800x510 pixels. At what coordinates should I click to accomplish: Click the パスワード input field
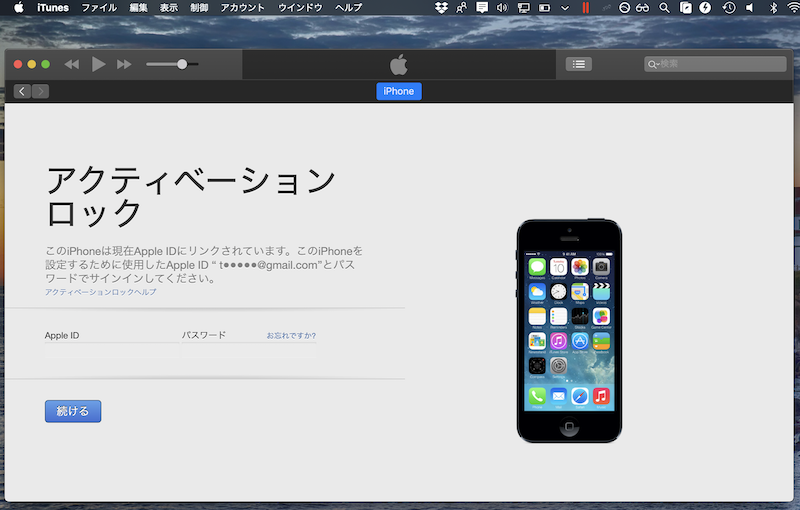coord(248,352)
